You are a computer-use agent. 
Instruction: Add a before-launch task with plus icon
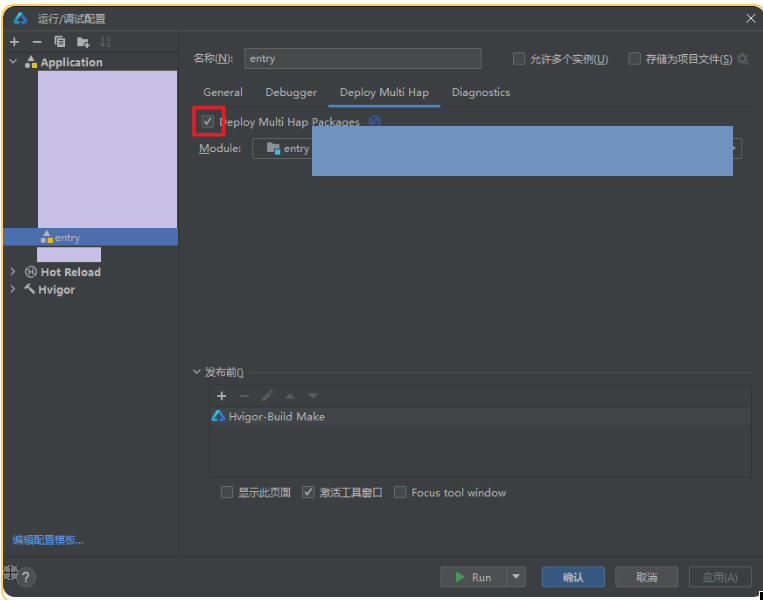pyautogui.click(x=222, y=396)
